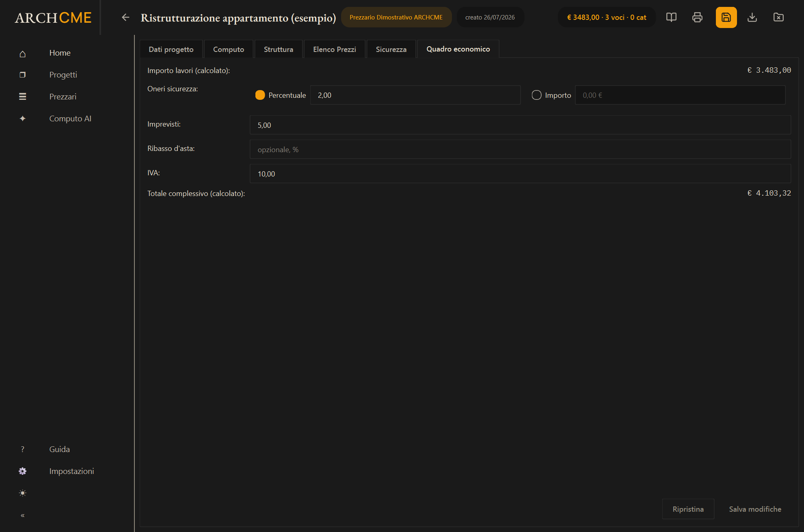Click the Ripristina button
This screenshot has width=804, height=532.
click(688, 509)
